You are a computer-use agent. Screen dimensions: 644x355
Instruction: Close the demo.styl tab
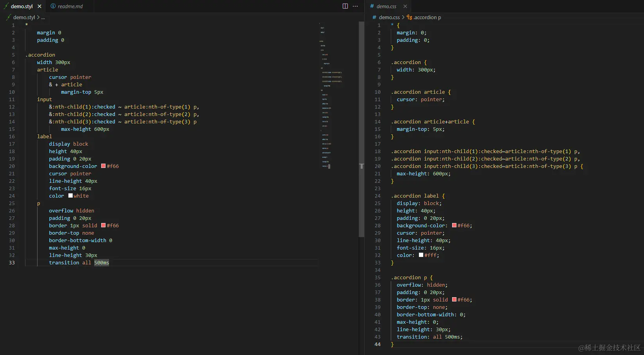click(x=39, y=6)
